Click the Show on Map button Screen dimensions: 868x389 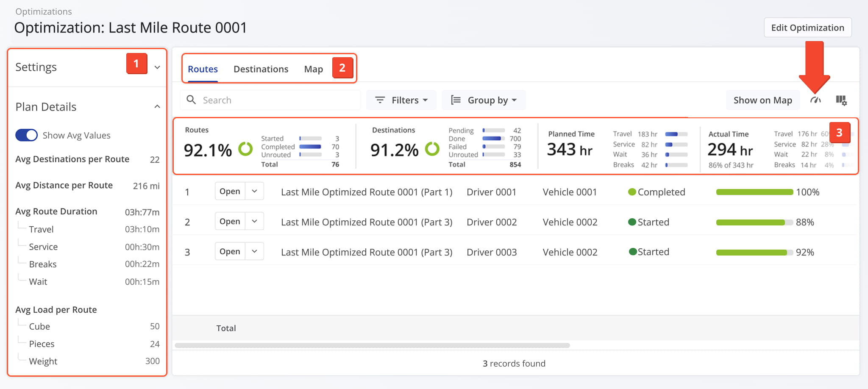point(762,100)
